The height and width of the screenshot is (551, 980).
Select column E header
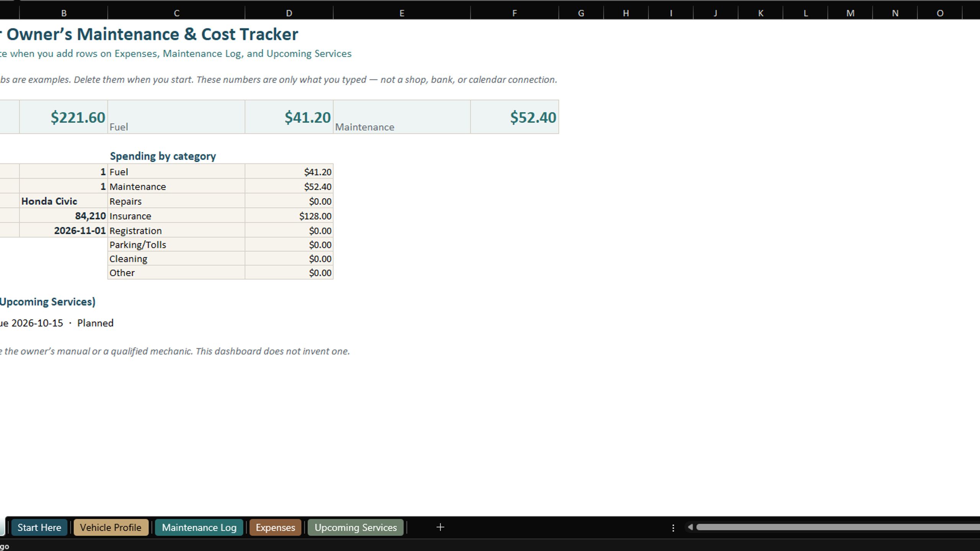coord(402,13)
